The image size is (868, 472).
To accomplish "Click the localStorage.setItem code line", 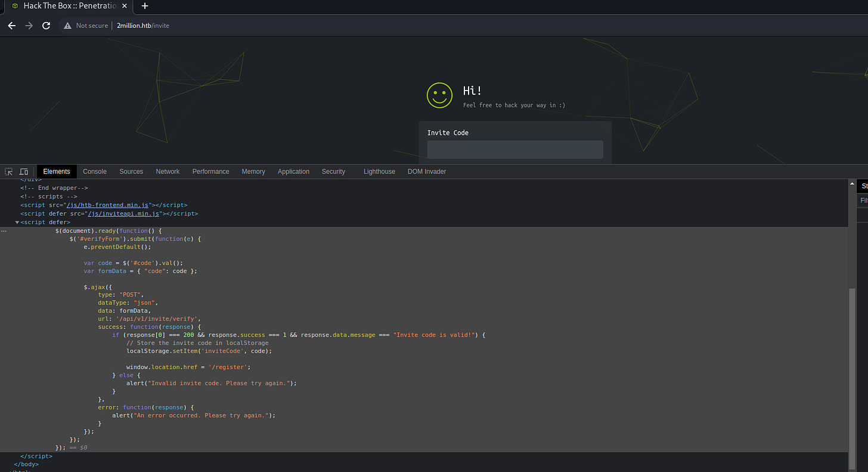I will 199,351.
